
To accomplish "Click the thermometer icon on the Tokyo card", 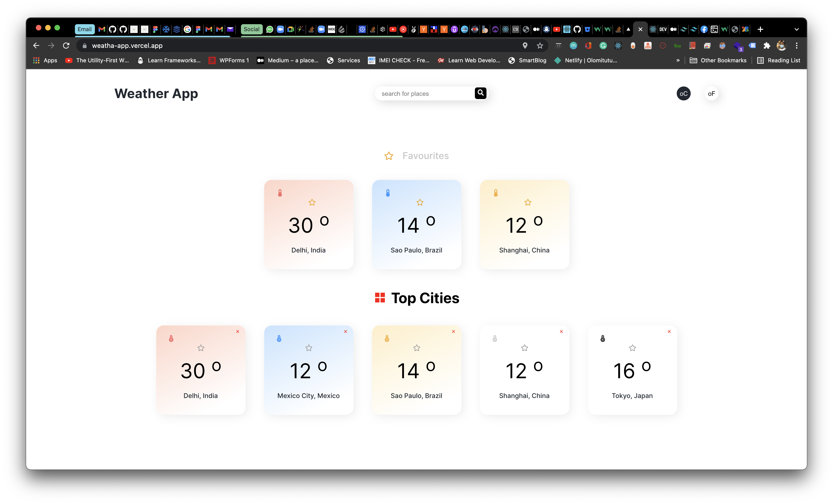I will (603, 339).
